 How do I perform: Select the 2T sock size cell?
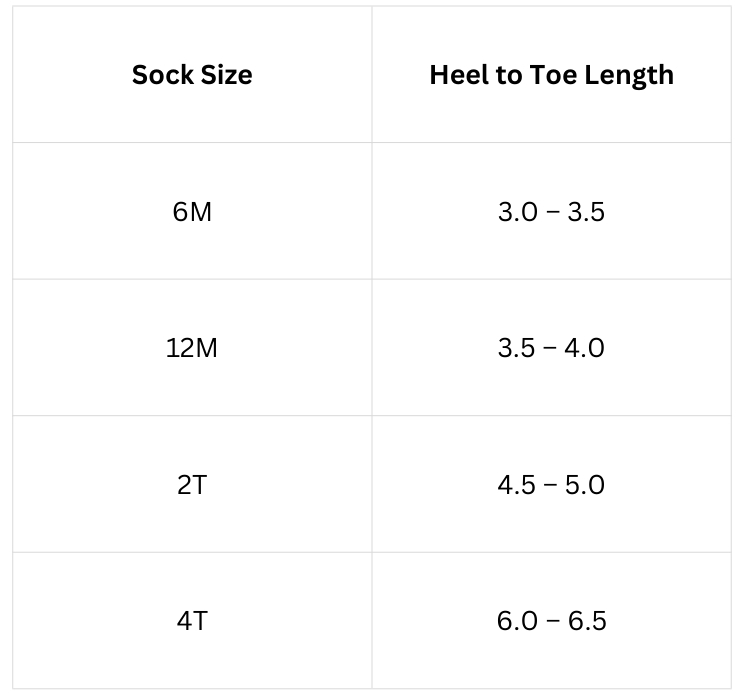coord(192,485)
